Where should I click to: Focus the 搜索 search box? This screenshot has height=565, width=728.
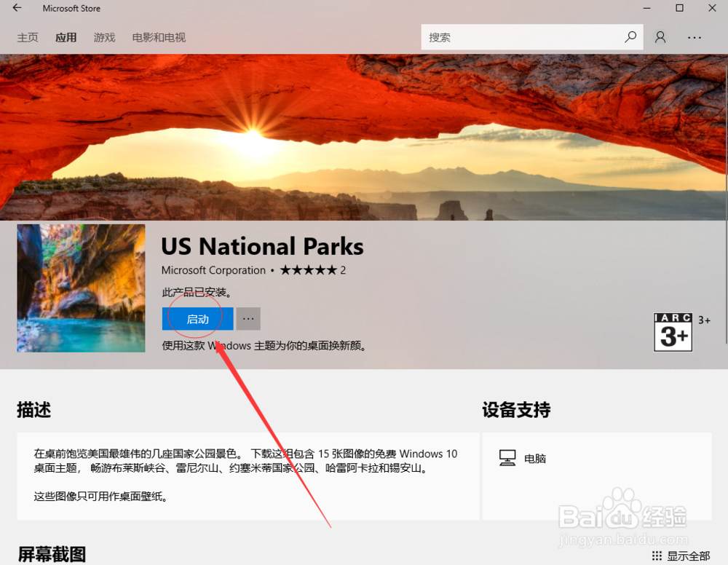pyautogui.click(x=532, y=37)
